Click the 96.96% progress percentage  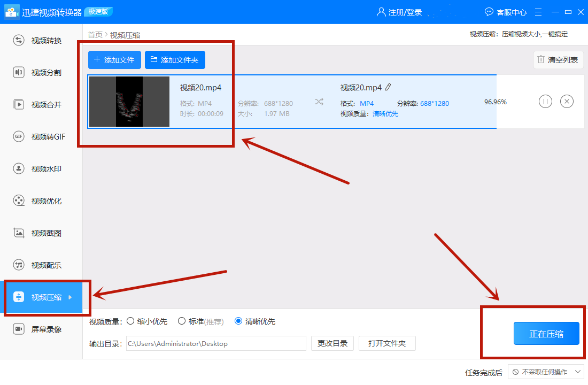[x=496, y=102]
